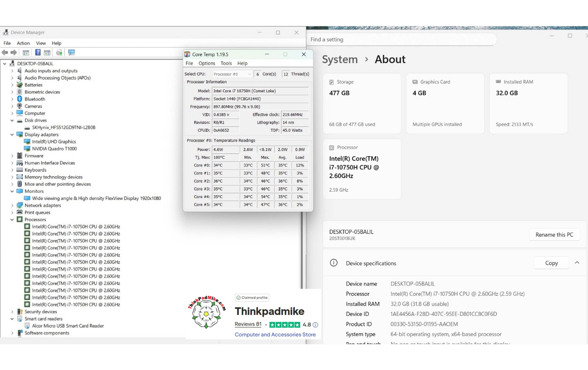Viewport: 588px width, 370px height.
Task: Click the Show/Hide console tree toolbar icon
Action: pyautogui.click(x=26, y=53)
